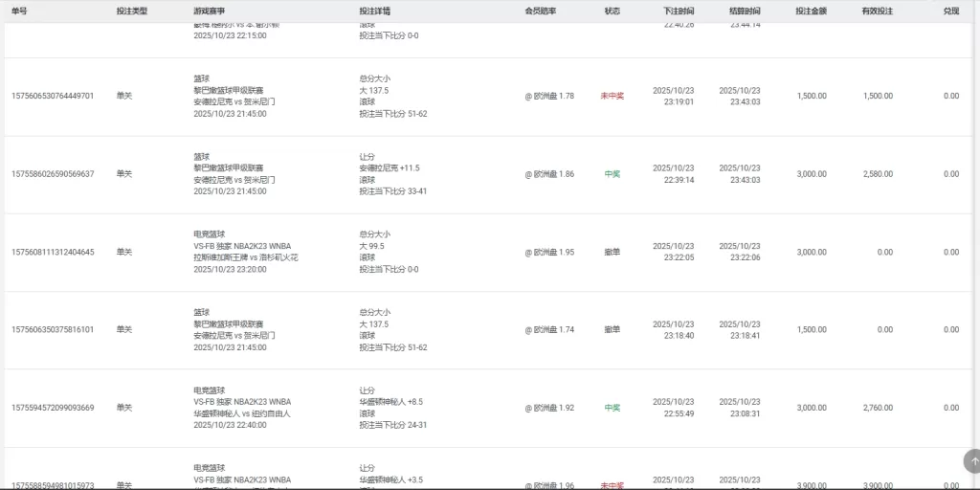
Task: Open order 1575608111312404645 entry
Action: [53, 253]
